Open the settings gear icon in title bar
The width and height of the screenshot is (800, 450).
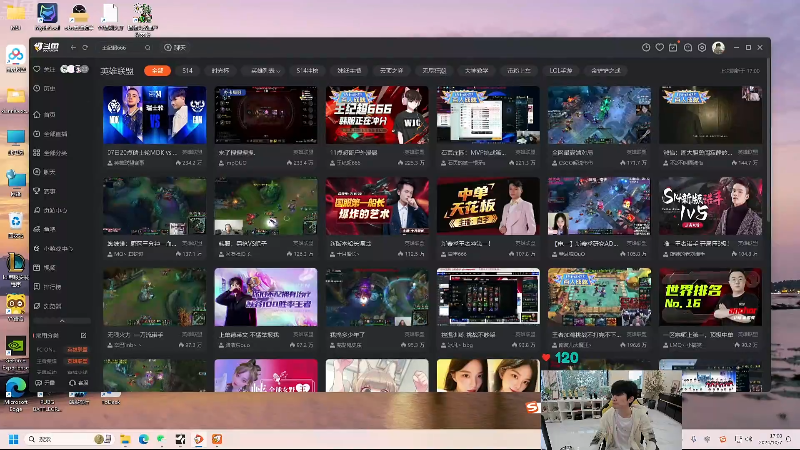(702, 47)
